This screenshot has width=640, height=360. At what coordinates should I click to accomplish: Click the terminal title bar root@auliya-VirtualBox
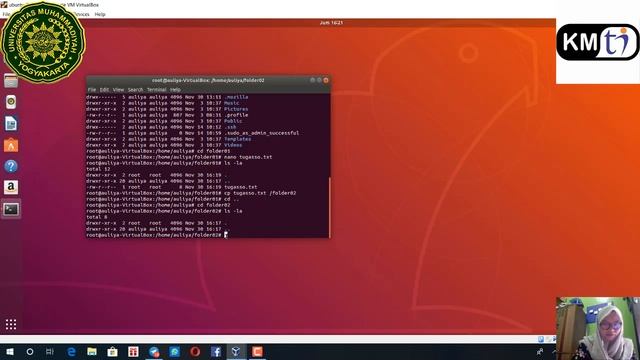(x=208, y=80)
